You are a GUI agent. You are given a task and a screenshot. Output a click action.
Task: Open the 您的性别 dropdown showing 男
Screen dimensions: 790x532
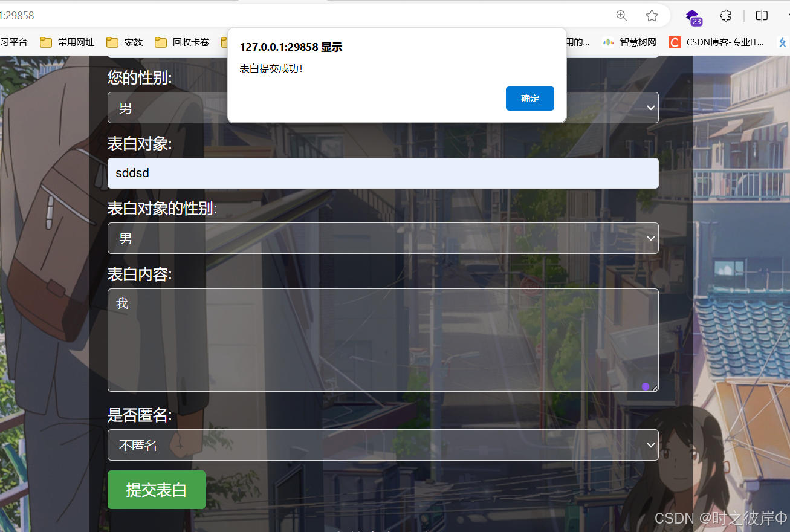383,108
